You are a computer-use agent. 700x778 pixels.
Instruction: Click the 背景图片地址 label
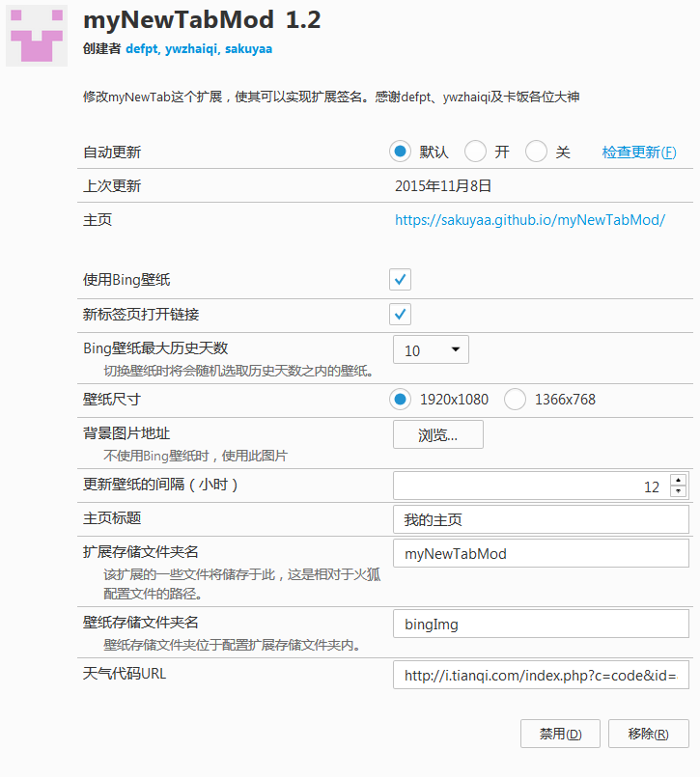126,433
